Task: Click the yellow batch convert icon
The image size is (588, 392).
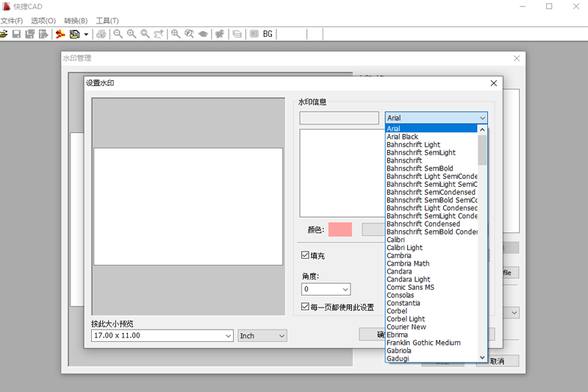Action: (75, 34)
